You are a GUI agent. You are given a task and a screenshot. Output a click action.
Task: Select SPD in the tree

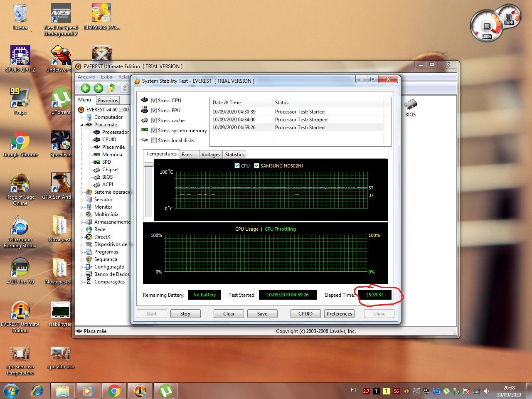[106, 162]
